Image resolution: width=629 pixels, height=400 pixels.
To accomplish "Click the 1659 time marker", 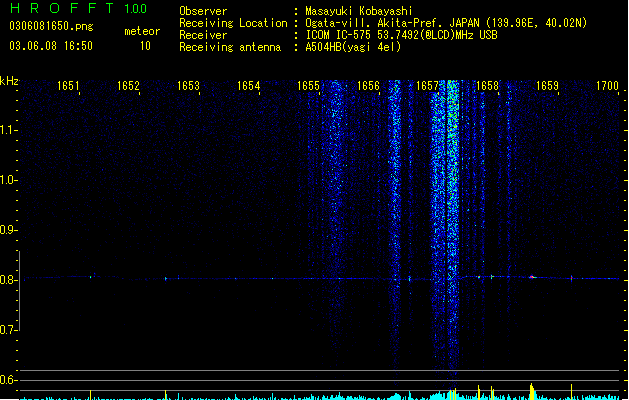I will click(x=548, y=86).
